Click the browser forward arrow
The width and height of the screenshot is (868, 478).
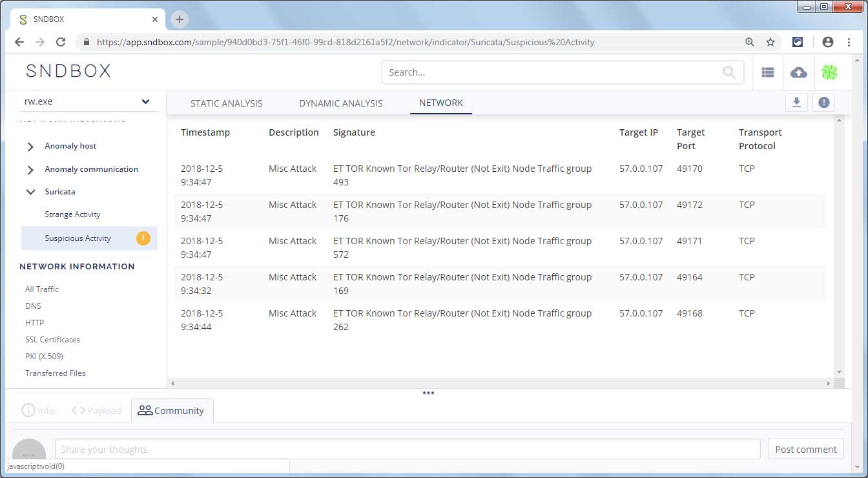(x=40, y=42)
